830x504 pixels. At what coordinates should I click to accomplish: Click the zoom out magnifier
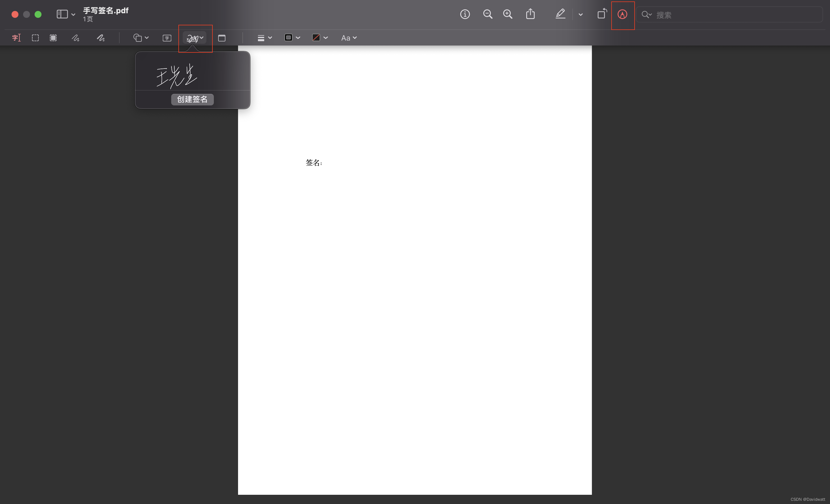pyautogui.click(x=487, y=14)
